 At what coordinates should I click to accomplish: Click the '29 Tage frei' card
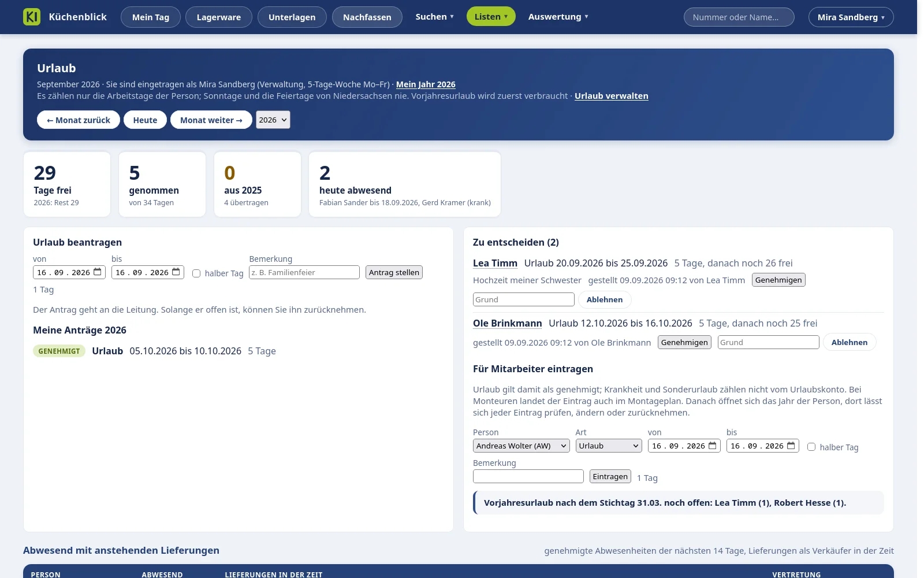click(67, 184)
